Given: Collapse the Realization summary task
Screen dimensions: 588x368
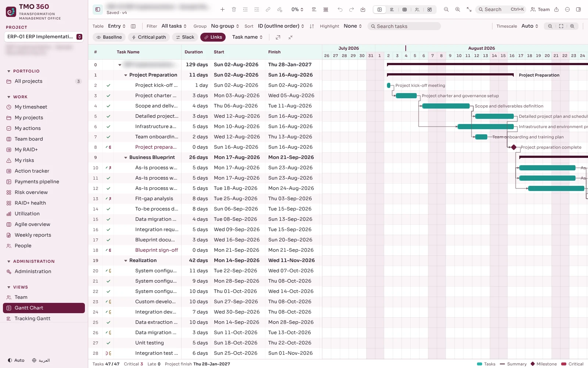Looking at the screenshot, I should [126, 261].
